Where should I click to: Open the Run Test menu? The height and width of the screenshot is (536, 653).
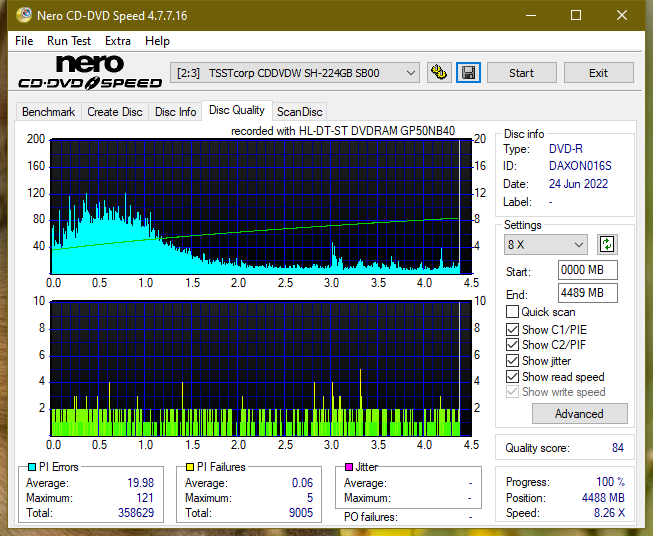69,41
